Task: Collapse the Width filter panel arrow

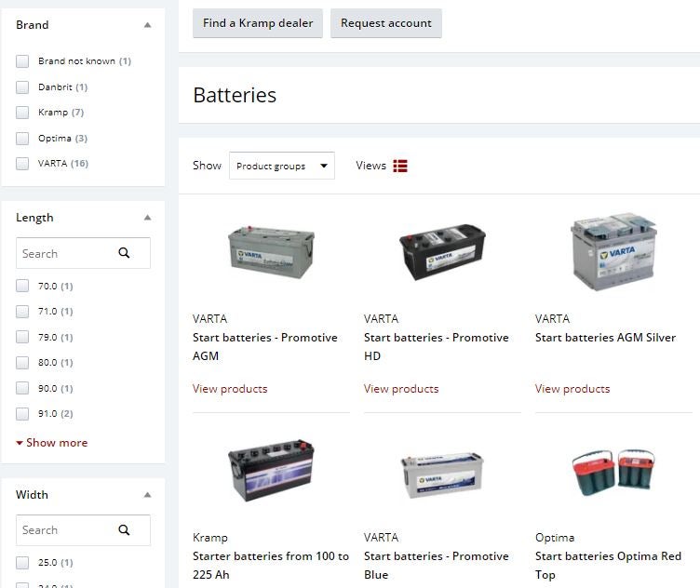Action: (147, 495)
